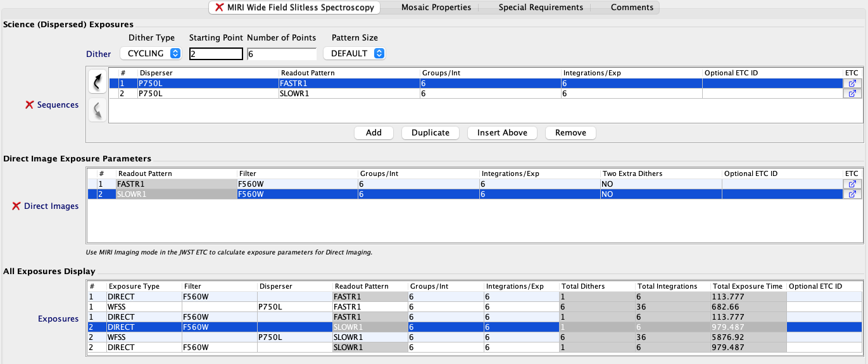
Task: Switch to the Mosaic Properties tab
Action: (436, 8)
